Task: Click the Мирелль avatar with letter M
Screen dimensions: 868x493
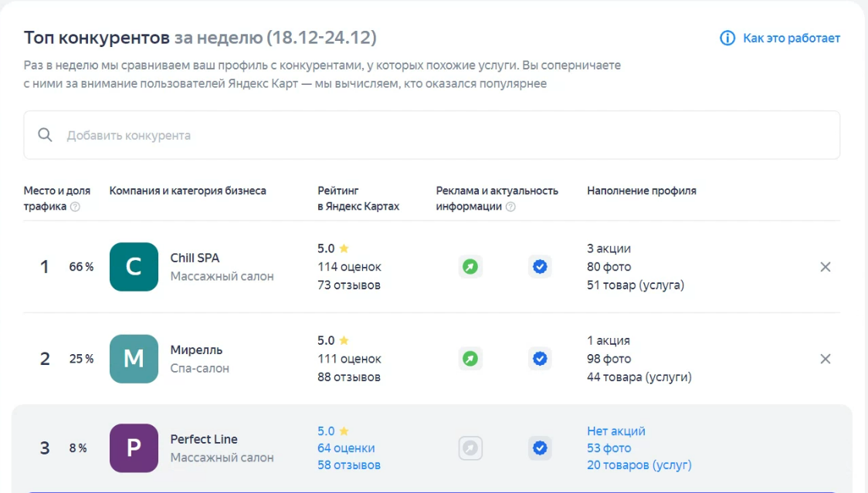Action: point(134,359)
